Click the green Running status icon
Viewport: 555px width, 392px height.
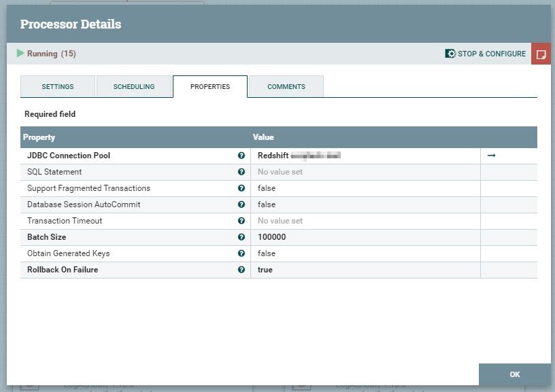(20, 54)
